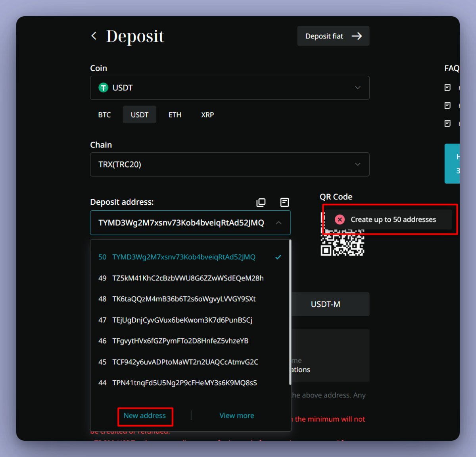Select the XRP quick coin tab
The width and height of the screenshot is (476, 457).
click(207, 115)
